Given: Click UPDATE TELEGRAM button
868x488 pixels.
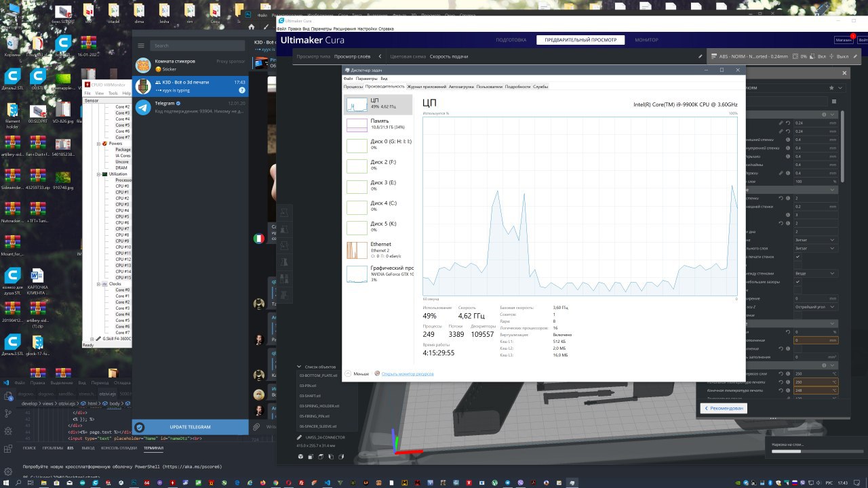Looking at the screenshot, I should [x=191, y=427].
